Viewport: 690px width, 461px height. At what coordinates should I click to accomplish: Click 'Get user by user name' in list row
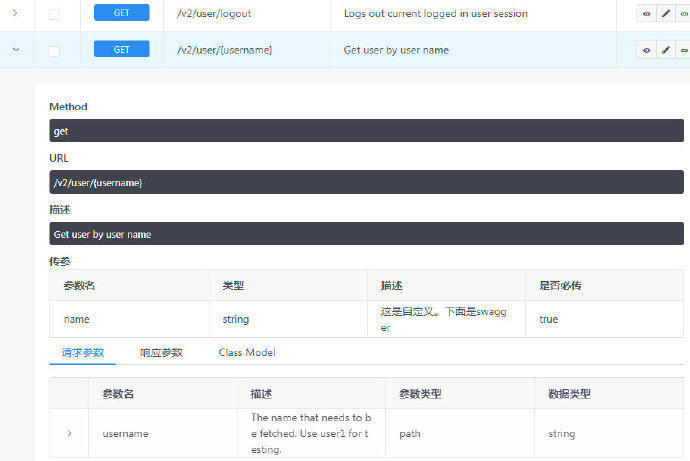396,50
